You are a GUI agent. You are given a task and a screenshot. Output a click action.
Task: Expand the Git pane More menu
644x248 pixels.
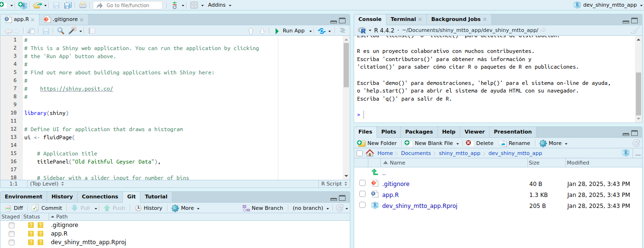coord(186,208)
